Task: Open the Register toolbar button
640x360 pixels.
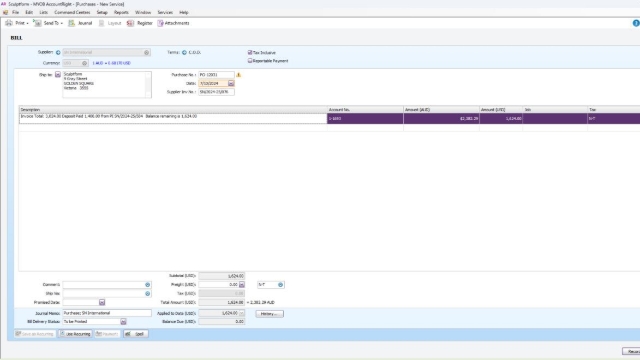Action: pyautogui.click(x=140, y=23)
